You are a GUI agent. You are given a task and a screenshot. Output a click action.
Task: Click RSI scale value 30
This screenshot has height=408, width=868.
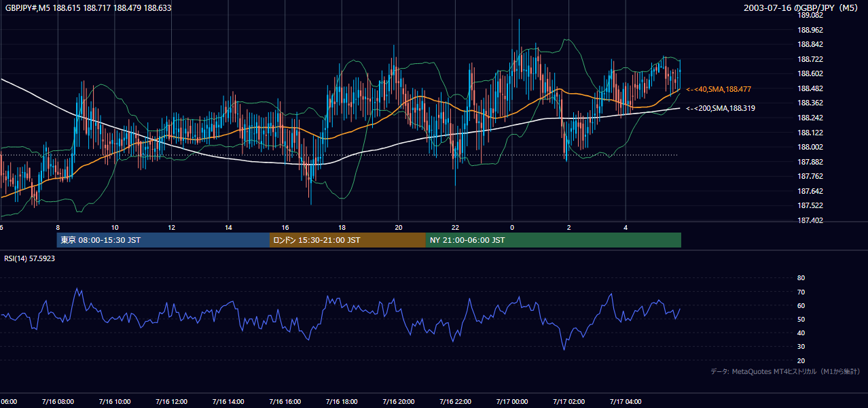(x=801, y=346)
